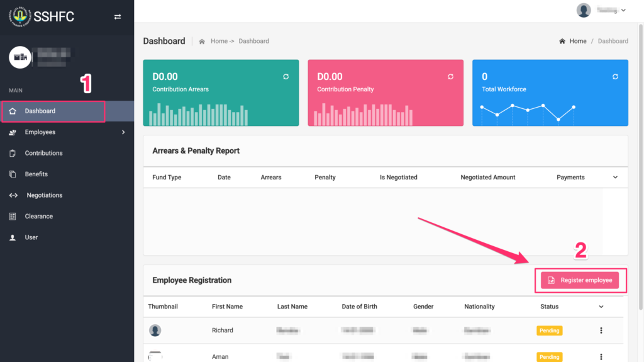
Task: Click the Home link in right breadcrumb
Action: [x=577, y=42]
